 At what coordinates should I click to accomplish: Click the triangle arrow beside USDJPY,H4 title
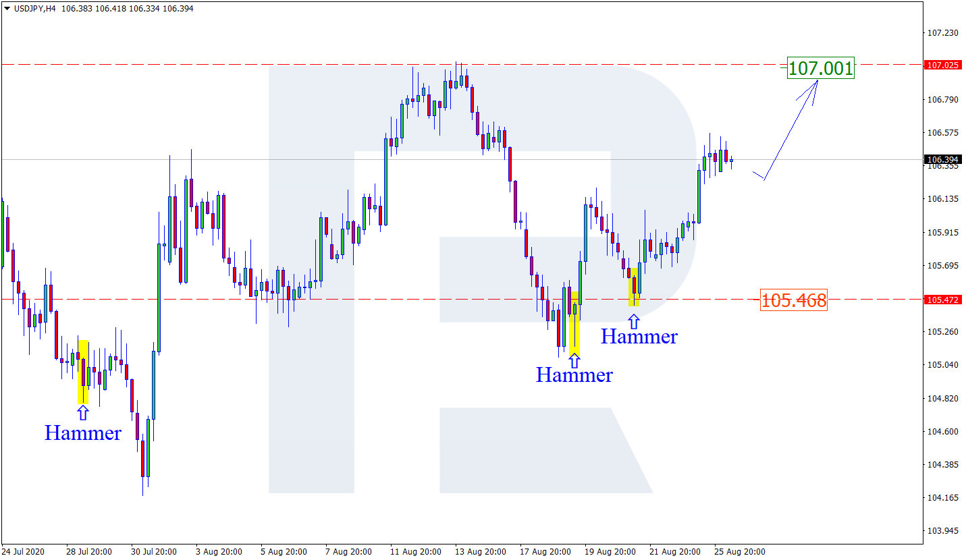7,9
